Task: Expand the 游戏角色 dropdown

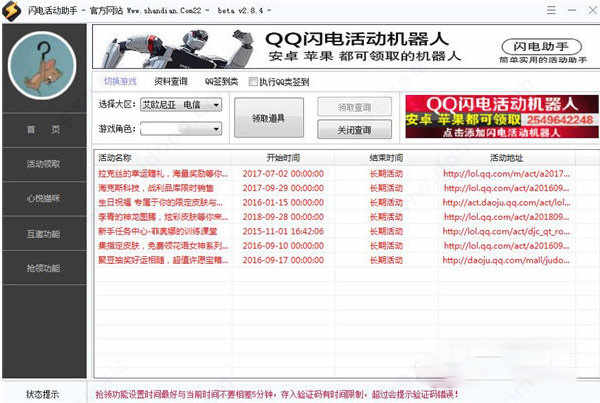Action: click(x=181, y=129)
